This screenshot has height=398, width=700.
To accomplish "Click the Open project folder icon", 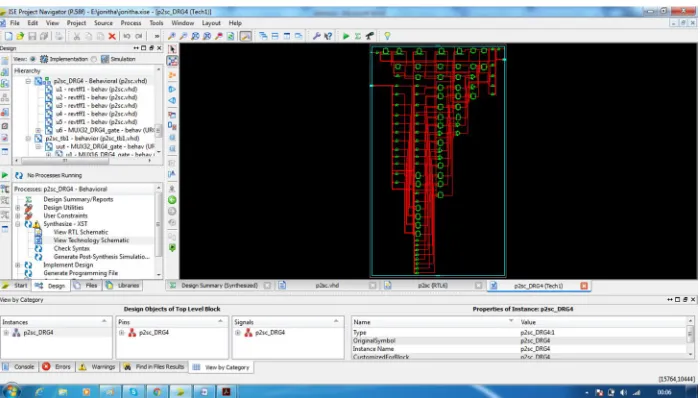I will pos(20,36).
